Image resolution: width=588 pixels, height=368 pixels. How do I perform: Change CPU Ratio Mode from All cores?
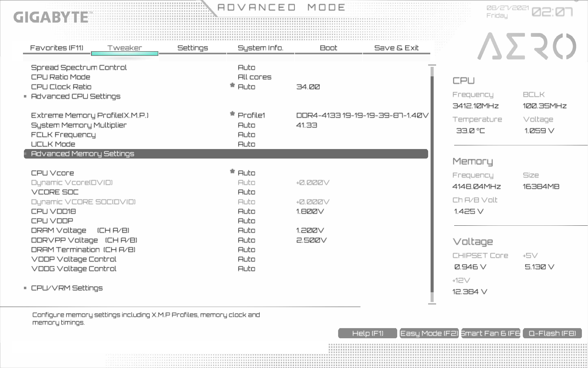pos(254,77)
